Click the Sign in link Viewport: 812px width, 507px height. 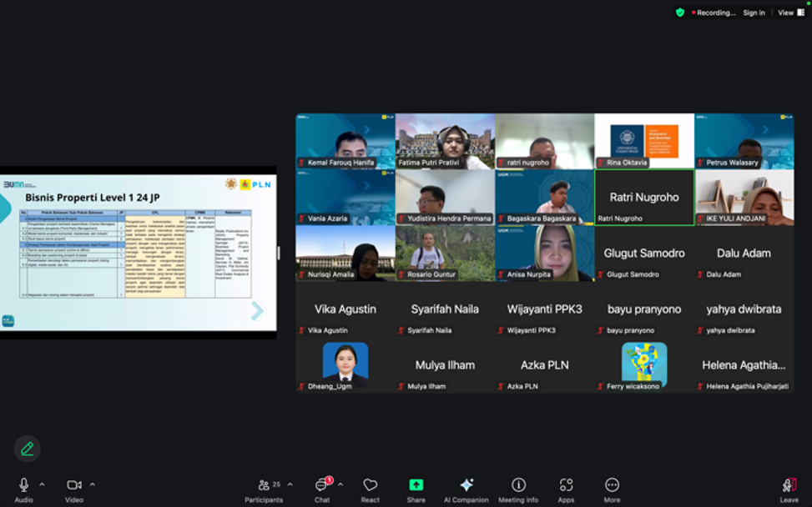754,13
